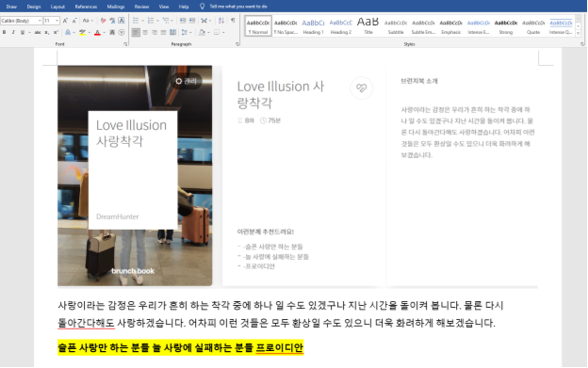Viewport: 588px width, 368px height.
Task: Click Text Effects icon
Action: (x=68, y=33)
